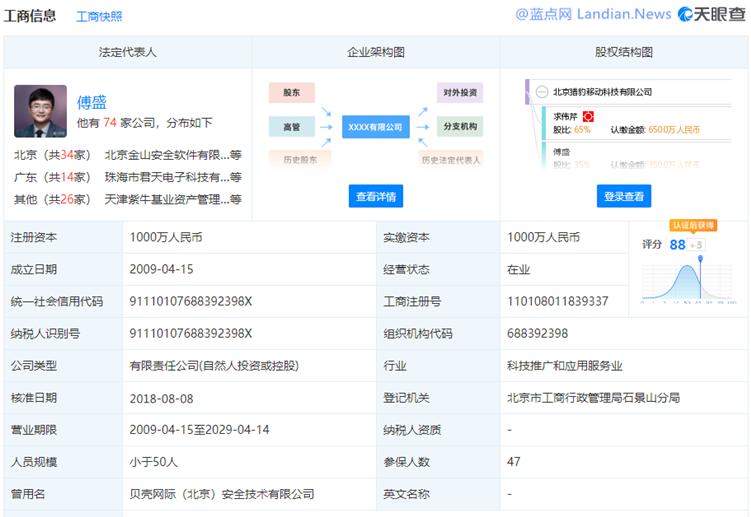The height and width of the screenshot is (517, 751).
Task: Select 工商注册号 value 110108011839337
Action: 558,301
